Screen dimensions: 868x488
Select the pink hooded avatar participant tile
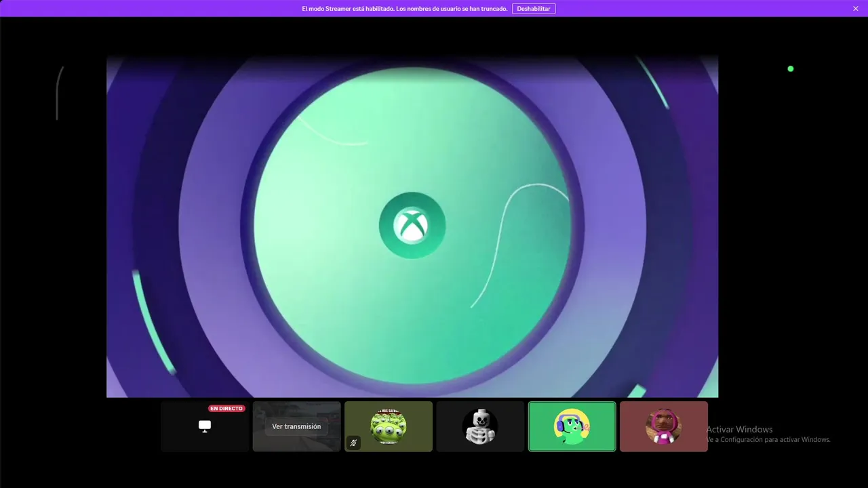pos(664,426)
